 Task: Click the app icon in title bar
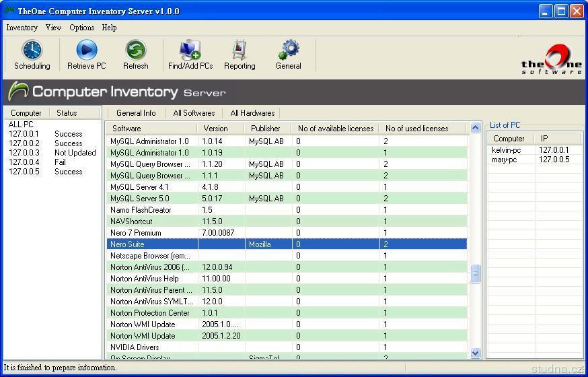(9, 11)
